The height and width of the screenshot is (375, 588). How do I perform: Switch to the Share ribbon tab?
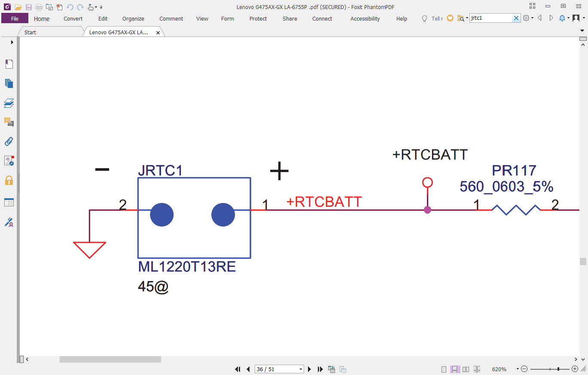click(290, 19)
